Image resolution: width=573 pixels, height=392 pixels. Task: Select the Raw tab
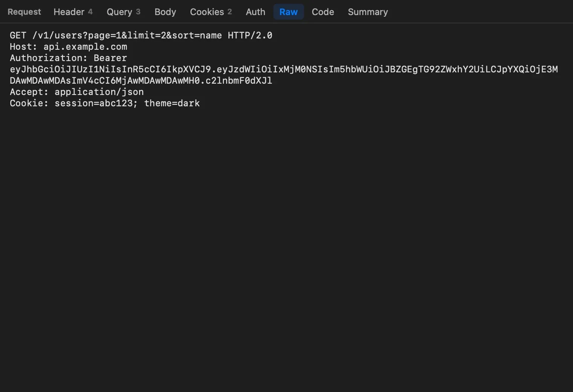(288, 12)
